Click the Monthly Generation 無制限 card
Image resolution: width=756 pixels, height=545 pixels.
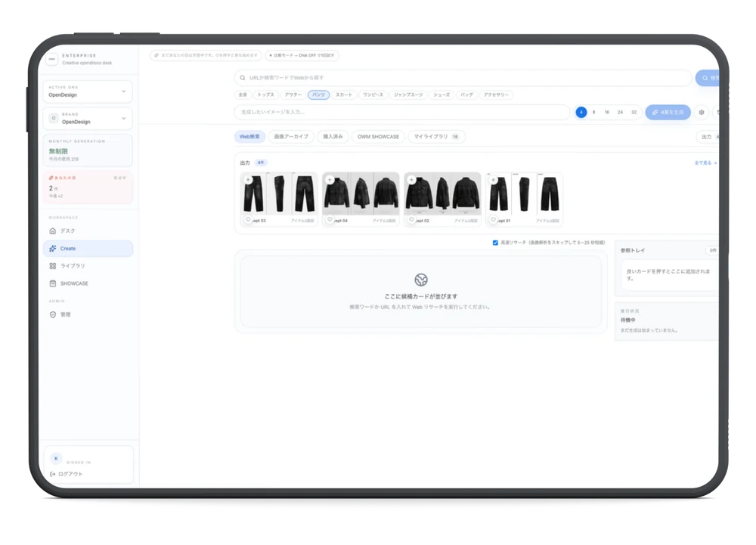pyautogui.click(x=88, y=150)
